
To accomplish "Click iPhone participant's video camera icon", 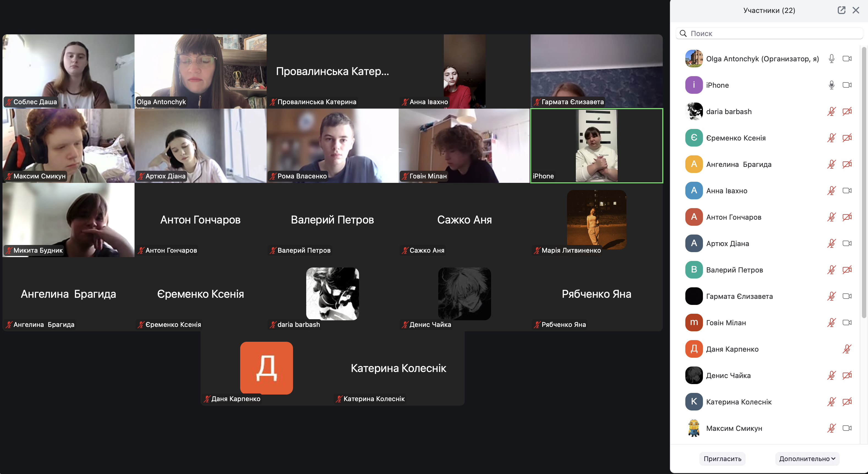I will [x=847, y=85].
